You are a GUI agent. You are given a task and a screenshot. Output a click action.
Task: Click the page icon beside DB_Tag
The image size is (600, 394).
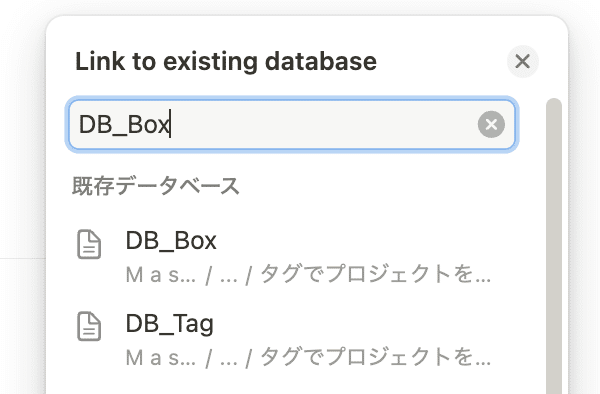(x=89, y=326)
